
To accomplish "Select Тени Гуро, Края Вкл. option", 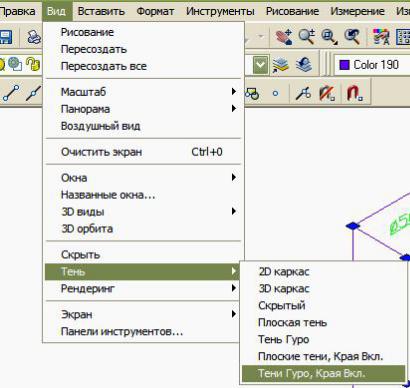I will (323, 374).
